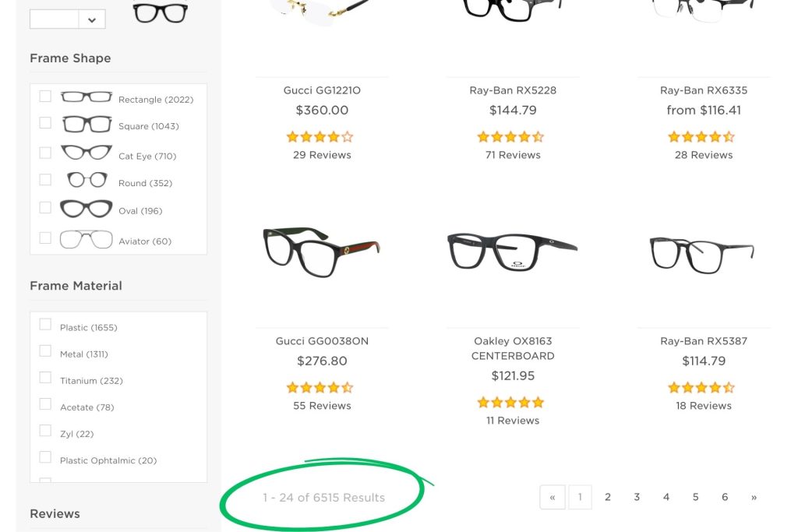The width and height of the screenshot is (798, 532).
Task: Open the Ray-Ban RX5228 product link
Action: coord(511,90)
